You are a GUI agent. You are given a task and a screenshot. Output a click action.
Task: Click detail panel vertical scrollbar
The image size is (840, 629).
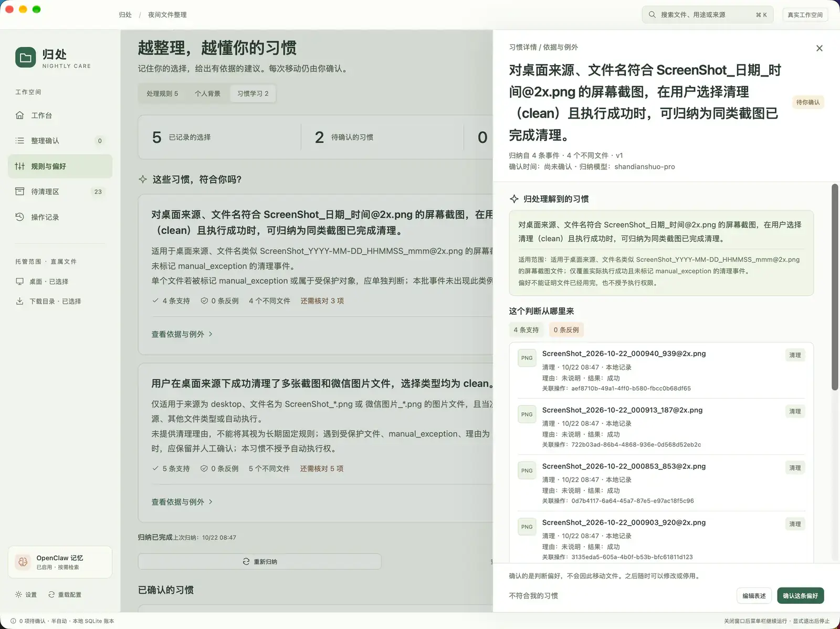pyautogui.click(x=835, y=286)
